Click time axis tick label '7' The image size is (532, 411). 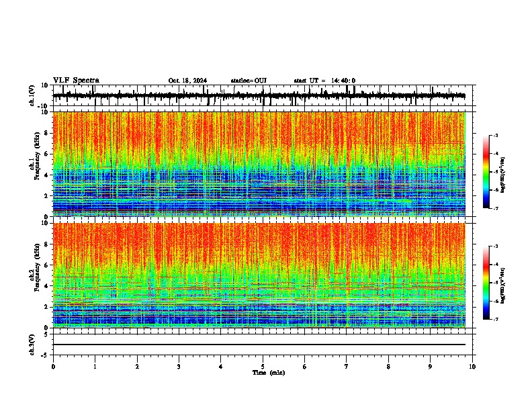[x=347, y=367]
